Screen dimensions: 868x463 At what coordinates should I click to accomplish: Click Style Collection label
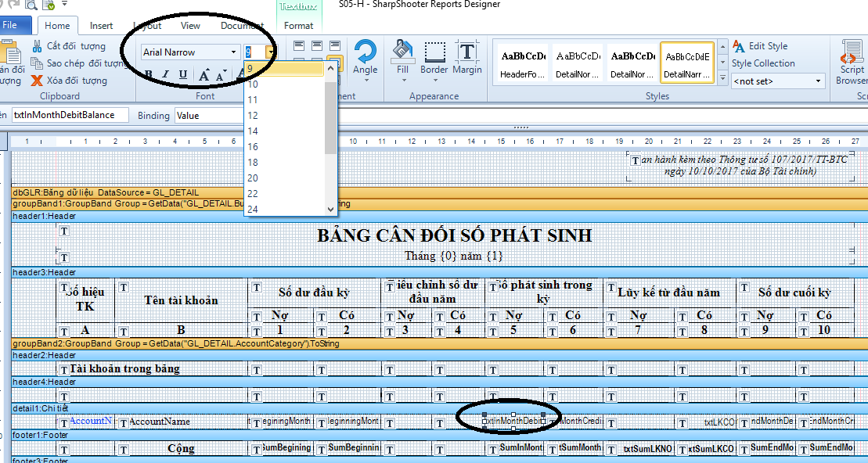pyautogui.click(x=763, y=63)
